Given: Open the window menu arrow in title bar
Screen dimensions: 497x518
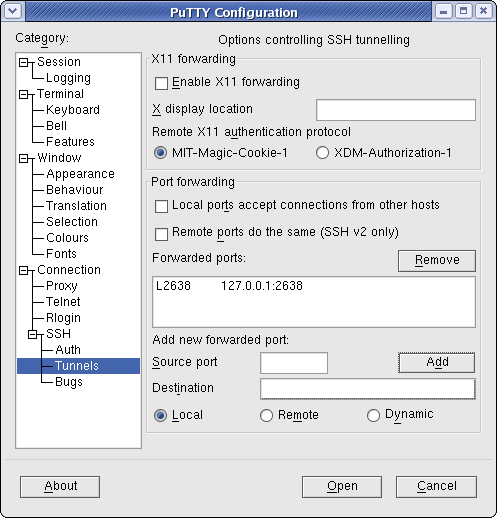Looking at the screenshot, I should click(x=13, y=11).
